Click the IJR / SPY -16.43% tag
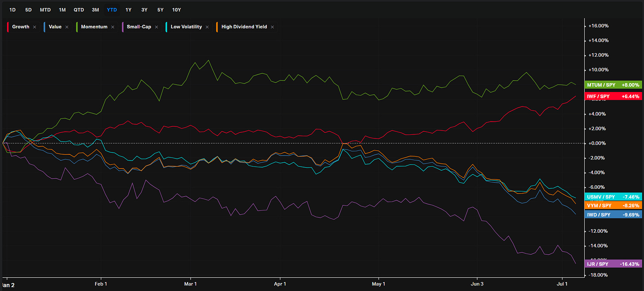This screenshot has height=291, width=644. pos(613,264)
